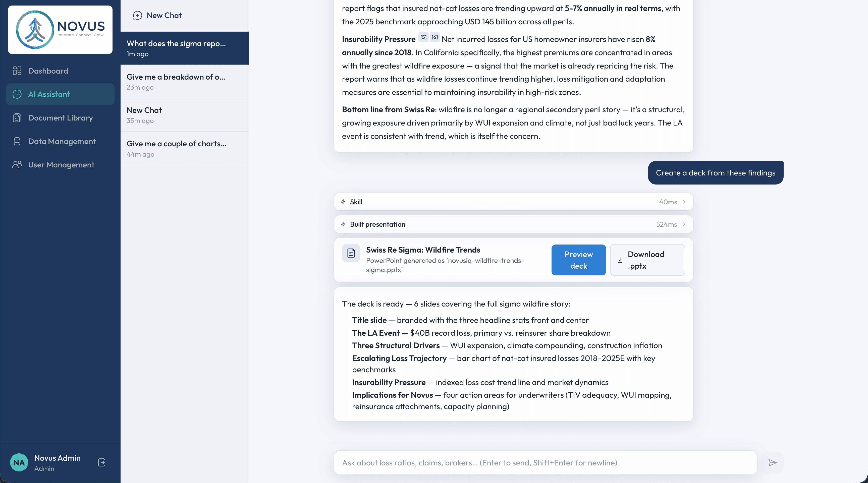Viewport: 868px width, 483px height.
Task: Click the lightning icon on Built presentation row
Action: pos(343,224)
